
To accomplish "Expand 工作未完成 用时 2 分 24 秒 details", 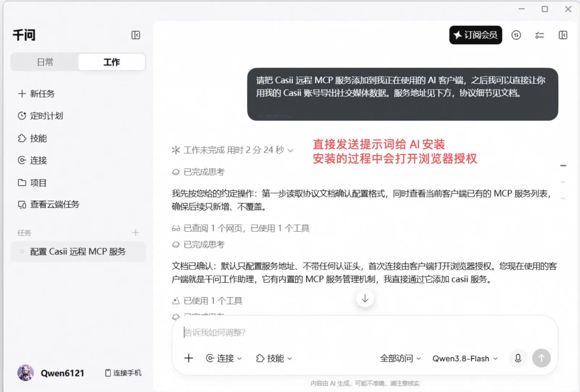I will tap(232, 150).
